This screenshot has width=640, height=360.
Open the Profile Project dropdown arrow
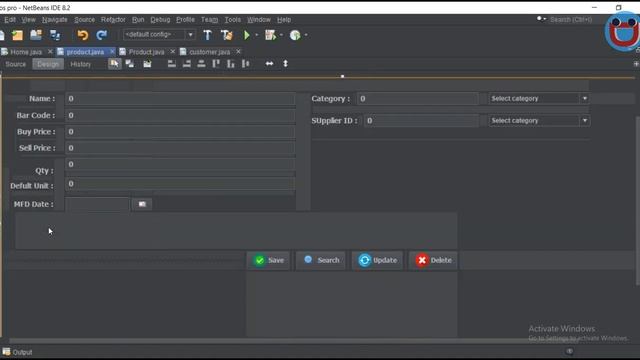(x=306, y=35)
